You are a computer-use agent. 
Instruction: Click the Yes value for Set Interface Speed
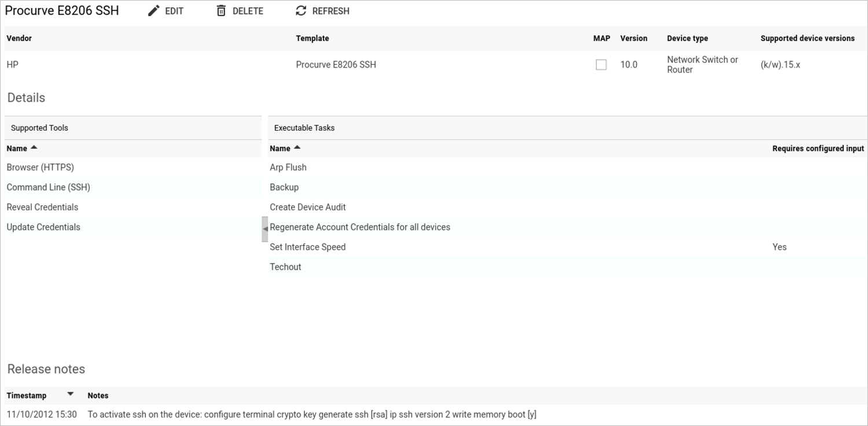point(779,247)
